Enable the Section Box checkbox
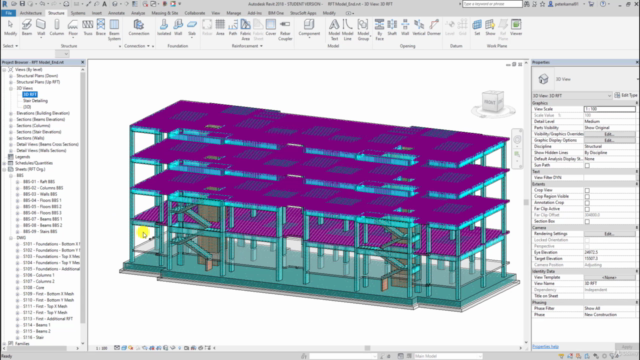The image size is (640, 360). [x=587, y=222]
